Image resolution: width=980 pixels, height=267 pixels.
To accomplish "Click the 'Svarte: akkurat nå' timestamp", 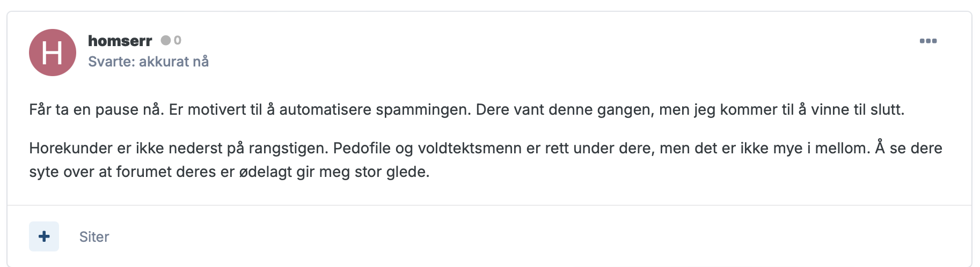I will (x=148, y=62).
